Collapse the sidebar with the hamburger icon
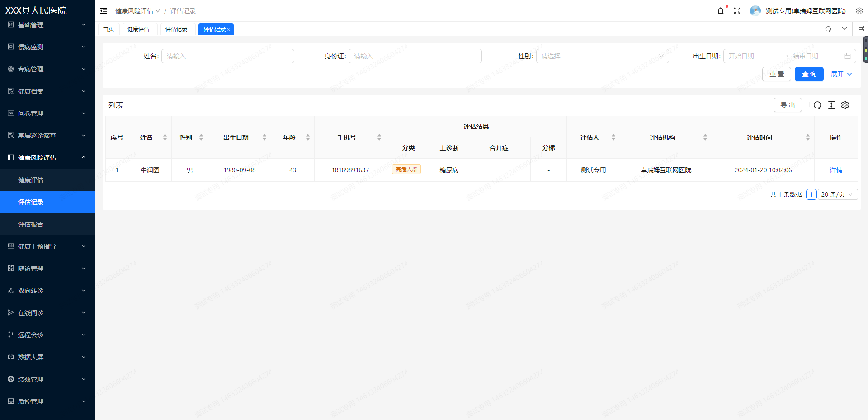The height and width of the screenshot is (420, 868). coord(104,11)
